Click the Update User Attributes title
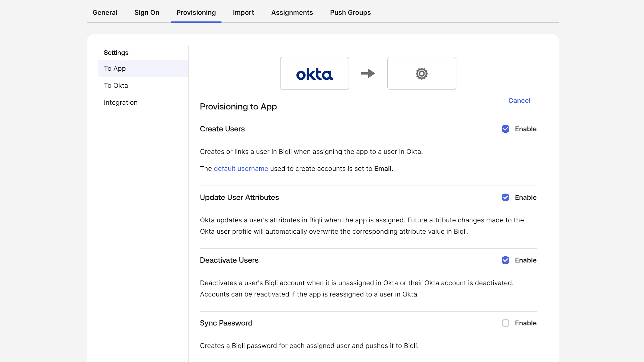644x362 pixels. 239,197
